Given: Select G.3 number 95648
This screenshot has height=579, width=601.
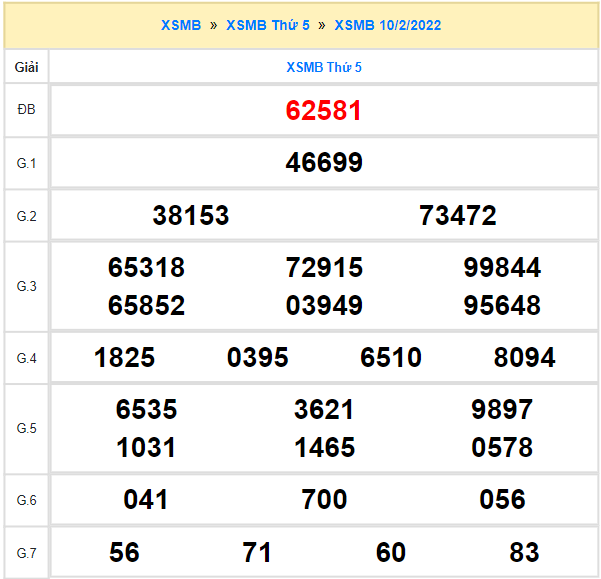Looking at the screenshot, I should (502, 305).
